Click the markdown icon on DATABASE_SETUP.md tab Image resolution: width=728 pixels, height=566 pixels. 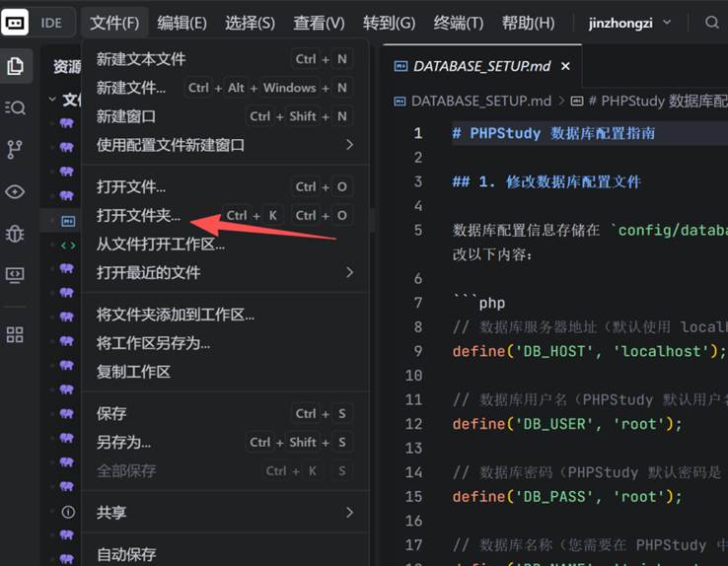click(x=400, y=66)
